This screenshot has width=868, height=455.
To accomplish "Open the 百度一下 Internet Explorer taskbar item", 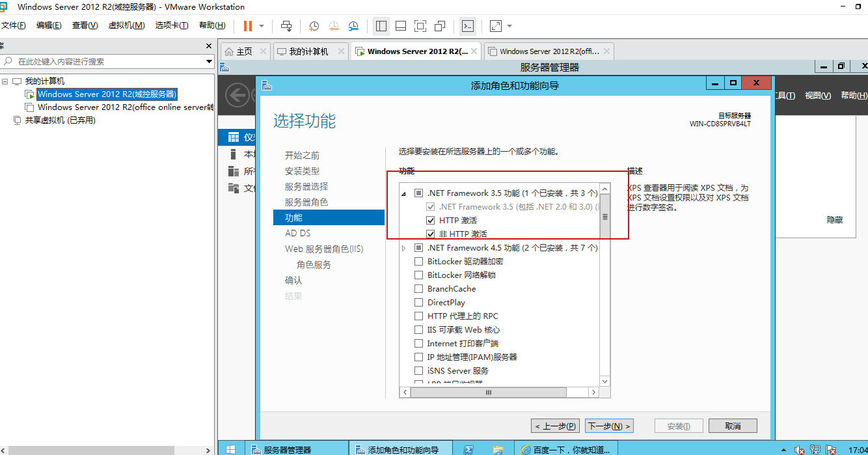I will pyautogui.click(x=566, y=449).
